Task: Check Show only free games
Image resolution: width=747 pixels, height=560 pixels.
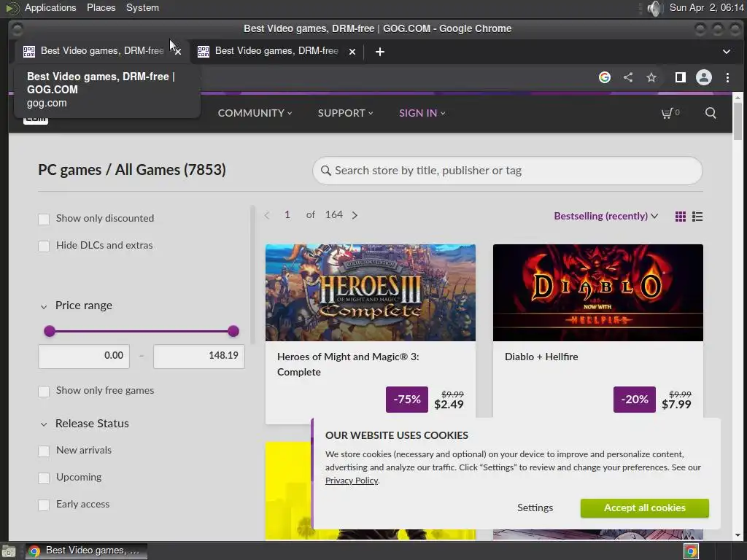Action: point(44,392)
